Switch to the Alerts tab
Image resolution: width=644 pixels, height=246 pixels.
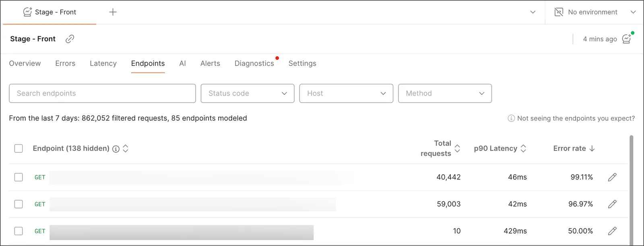click(x=210, y=63)
